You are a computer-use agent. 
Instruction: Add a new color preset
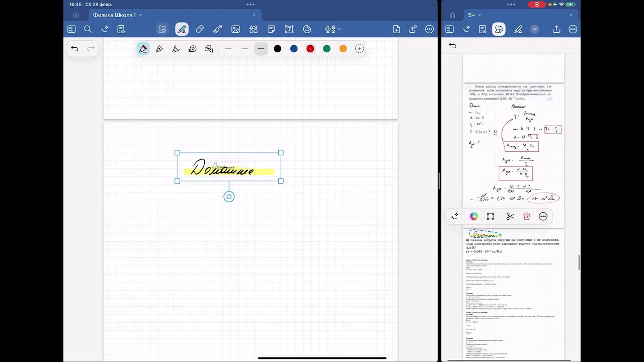tap(359, 49)
